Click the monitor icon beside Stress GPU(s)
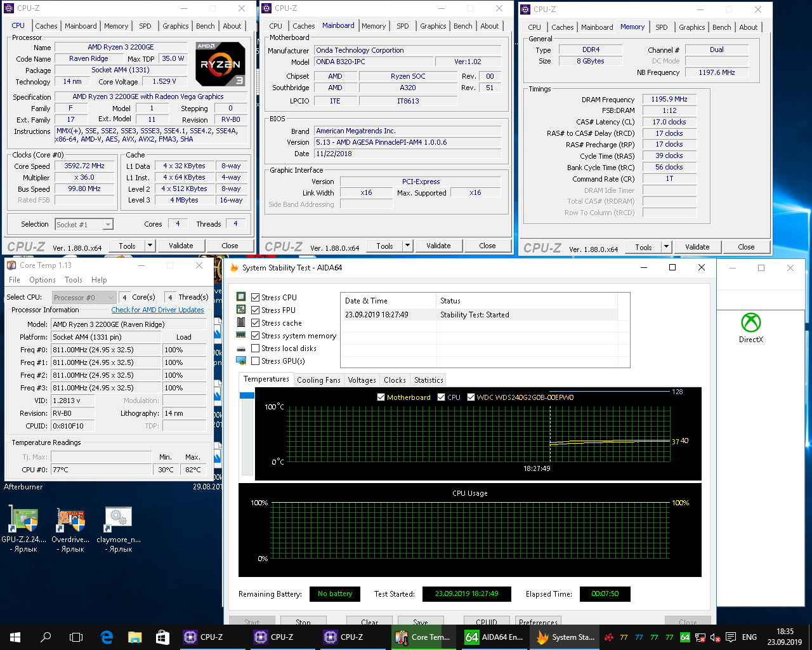This screenshot has height=650, width=812. (x=241, y=361)
